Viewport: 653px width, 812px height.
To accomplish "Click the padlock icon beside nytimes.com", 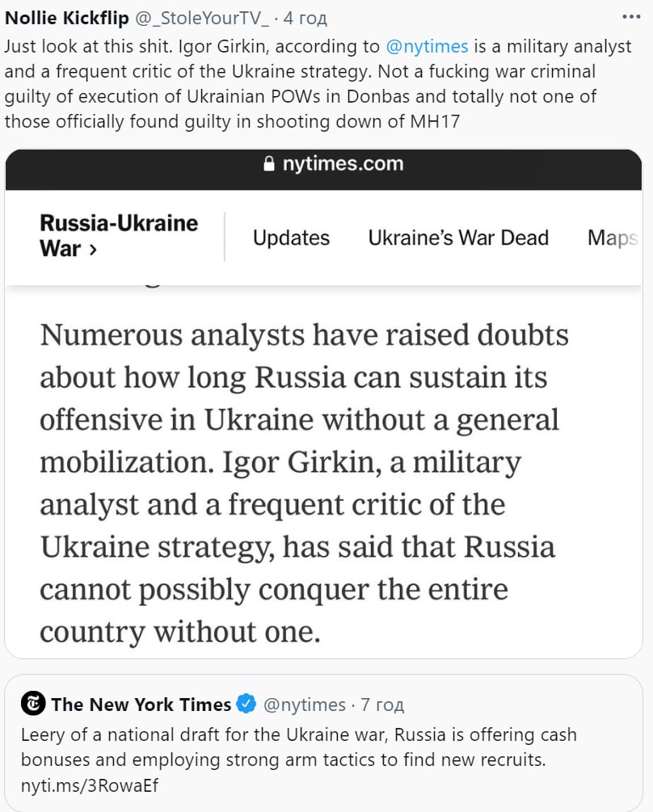I will [x=270, y=165].
